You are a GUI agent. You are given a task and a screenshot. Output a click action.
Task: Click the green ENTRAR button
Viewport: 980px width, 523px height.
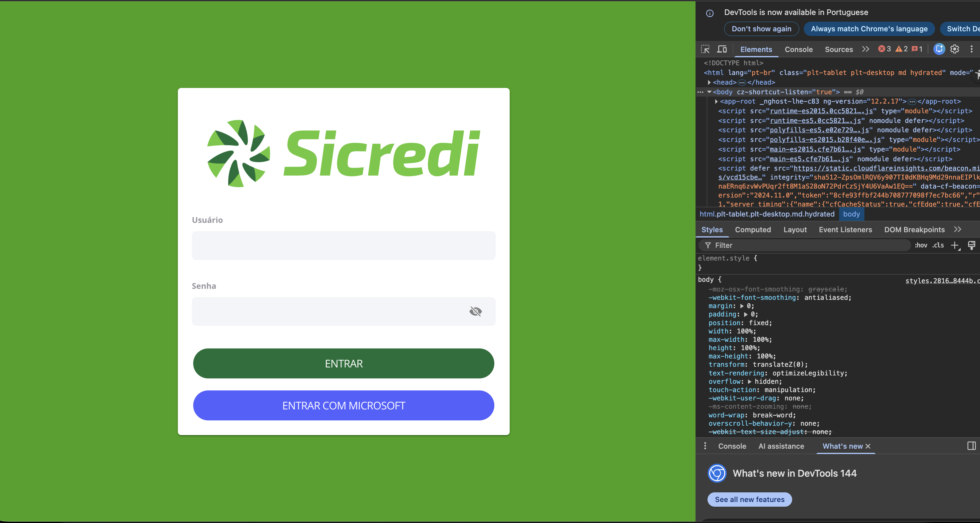[343, 364]
